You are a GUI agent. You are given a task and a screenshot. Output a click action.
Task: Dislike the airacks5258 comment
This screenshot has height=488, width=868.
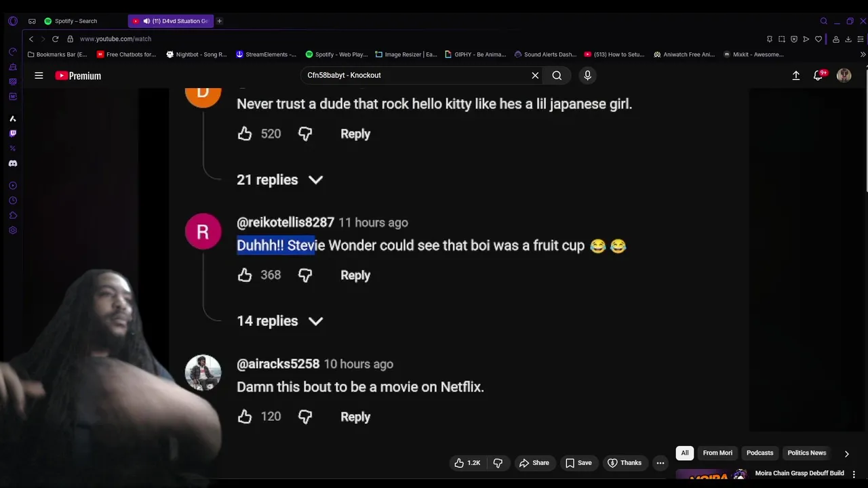305,417
